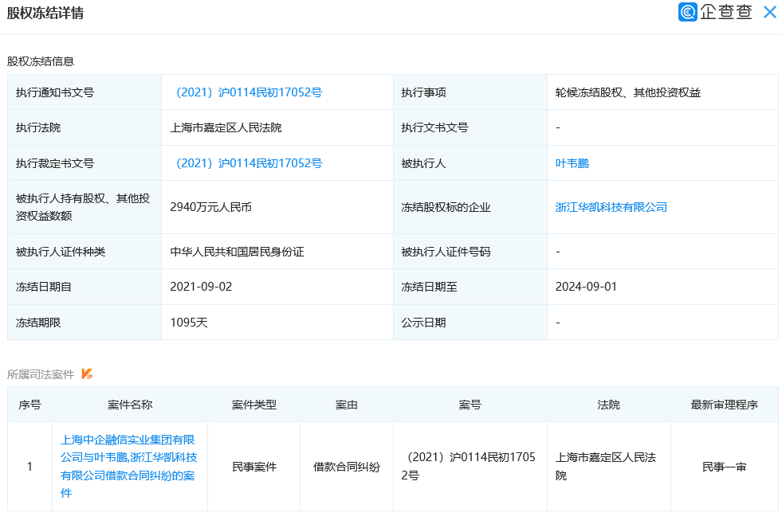The height and width of the screenshot is (532, 782).
Task: Select the 股权冻结信息 section heading
Action: [x=41, y=61]
